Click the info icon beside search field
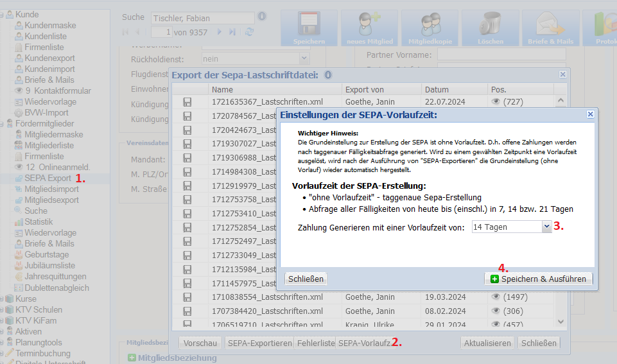Viewport: 617px width, 364px height. tap(262, 16)
